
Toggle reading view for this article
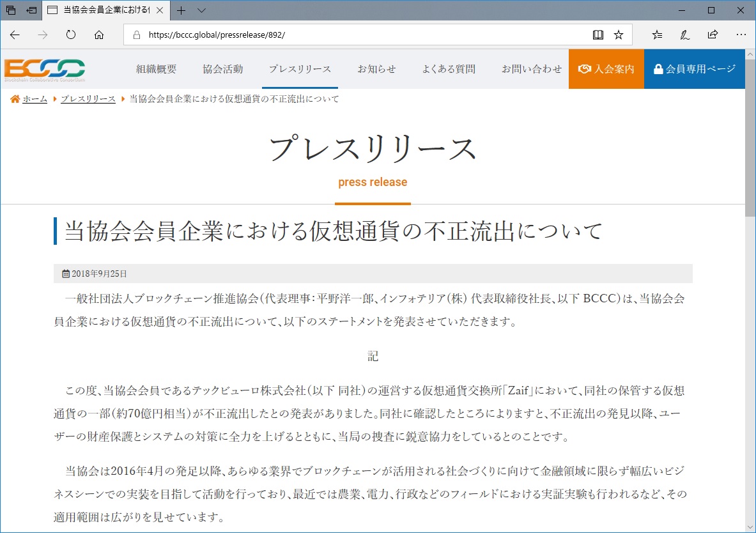coord(598,35)
